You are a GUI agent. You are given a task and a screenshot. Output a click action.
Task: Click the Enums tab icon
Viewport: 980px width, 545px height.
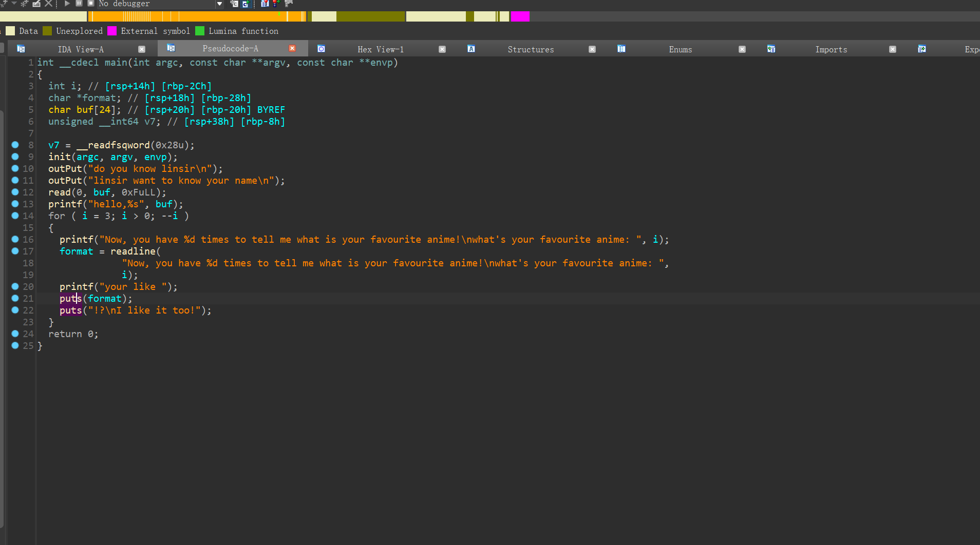(x=621, y=49)
